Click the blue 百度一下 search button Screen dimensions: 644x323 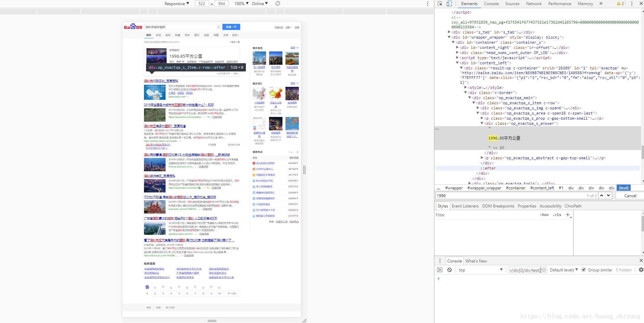(x=231, y=27)
